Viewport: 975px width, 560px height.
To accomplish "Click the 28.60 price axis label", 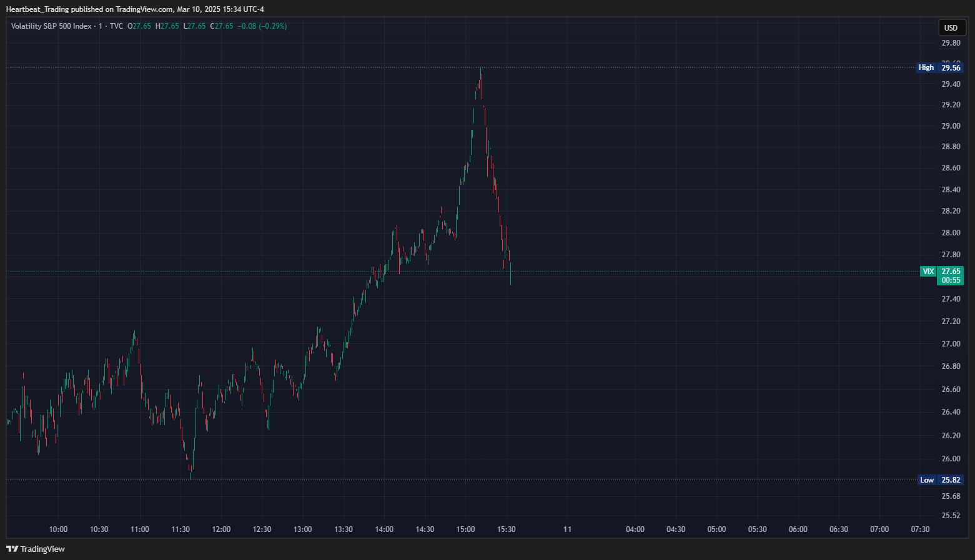I will [x=951, y=168].
